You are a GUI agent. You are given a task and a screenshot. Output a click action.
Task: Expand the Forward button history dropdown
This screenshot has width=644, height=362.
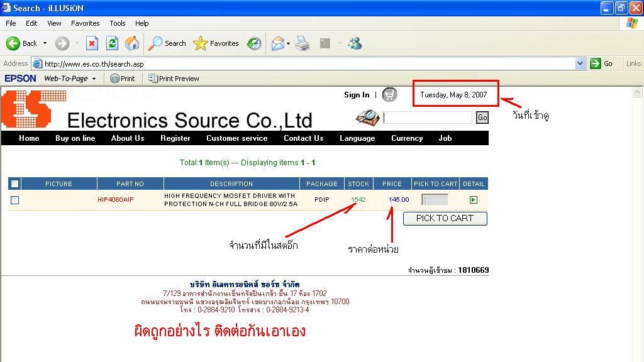click(77, 43)
